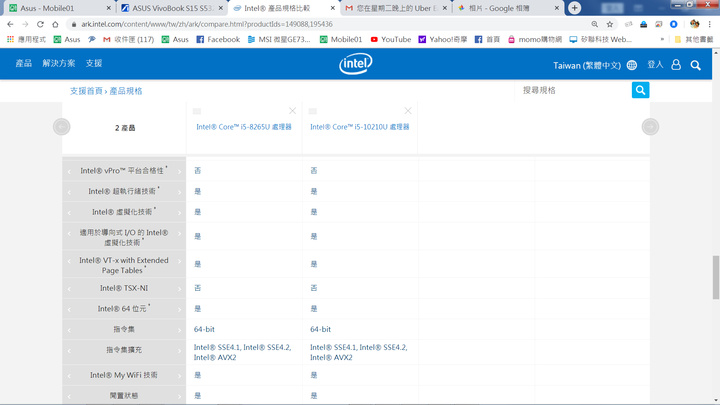720x405 pixels.
Task: Click the 2 產品 count label
Action: [125, 128]
